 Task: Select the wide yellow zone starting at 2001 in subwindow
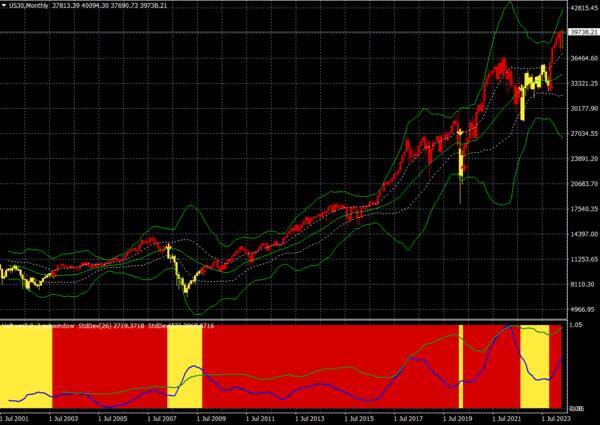click(26, 366)
